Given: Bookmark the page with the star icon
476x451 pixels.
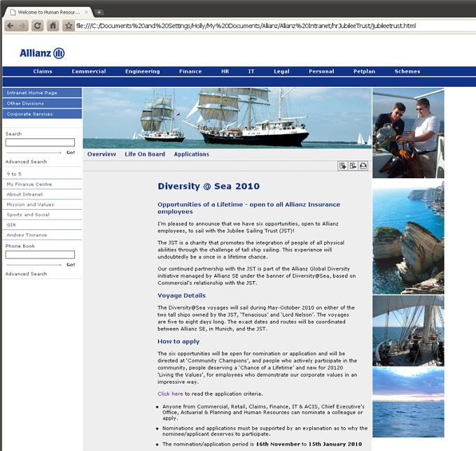Looking at the screenshot, I should pos(69,26).
